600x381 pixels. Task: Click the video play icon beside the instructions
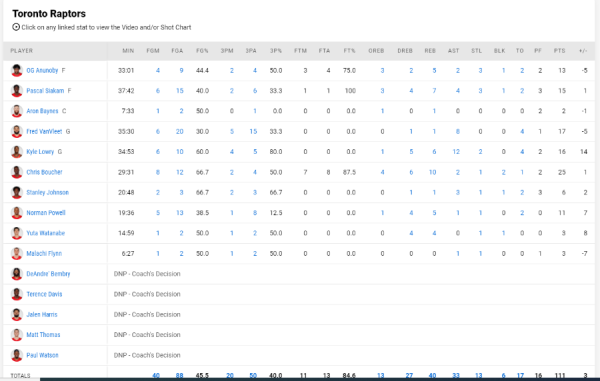[x=16, y=27]
